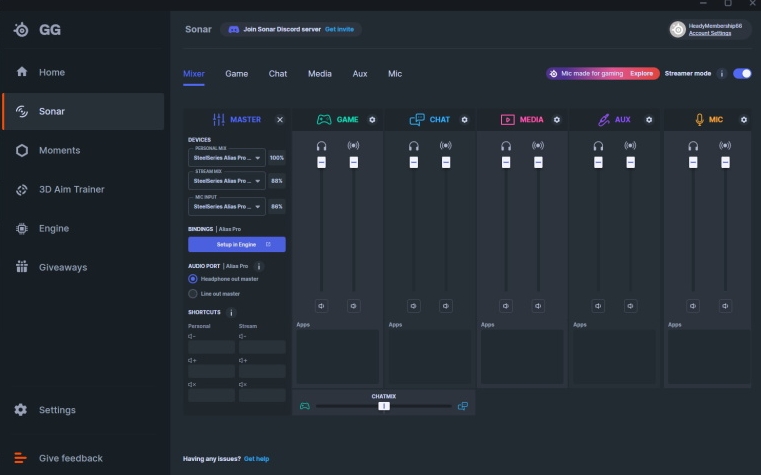This screenshot has width=761, height=475.
Task: Mute the CHAT stream channel
Action: (x=446, y=305)
